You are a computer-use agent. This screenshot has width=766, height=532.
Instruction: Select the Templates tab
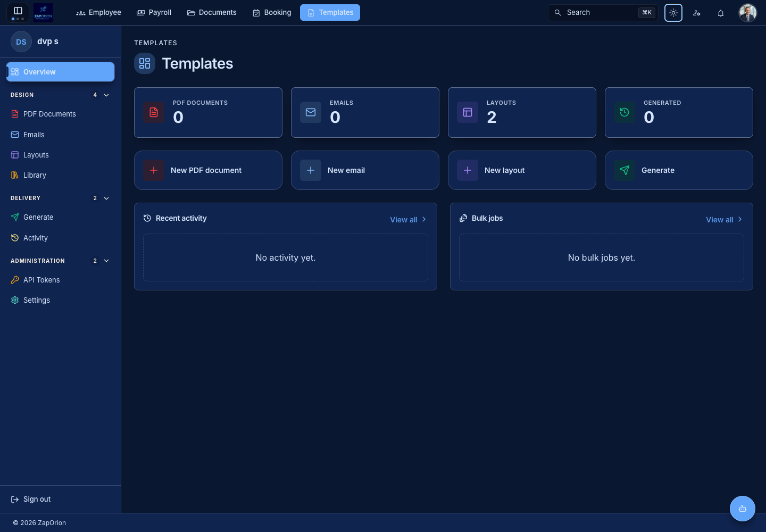(x=330, y=12)
